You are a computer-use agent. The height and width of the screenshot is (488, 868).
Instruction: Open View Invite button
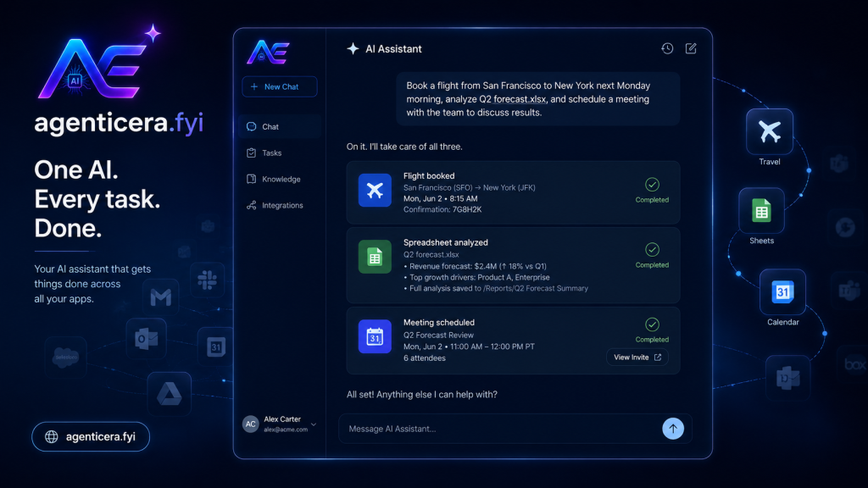tap(637, 358)
